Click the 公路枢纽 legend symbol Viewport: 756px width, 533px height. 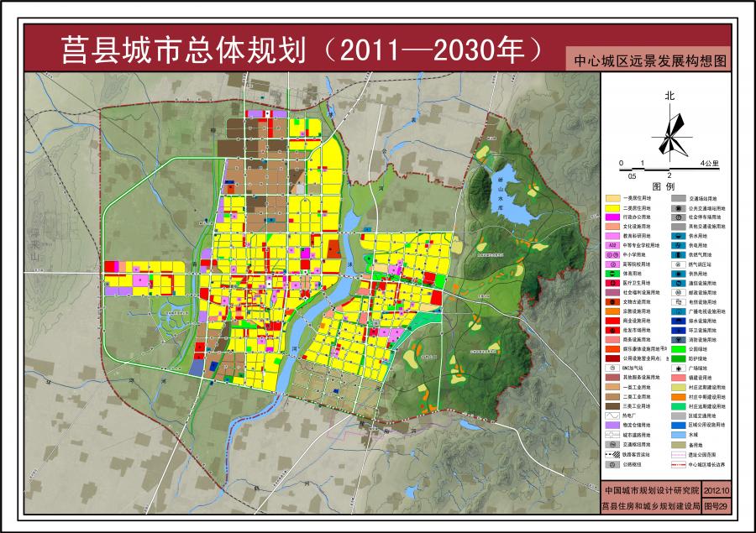pos(613,464)
